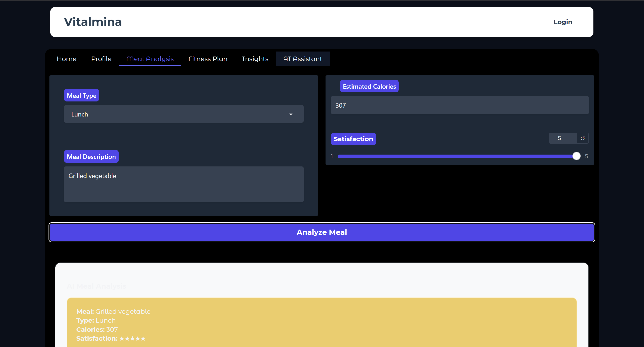Image resolution: width=644 pixels, height=347 pixels.
Task: Open the Lunch meal type combo box
Action: (x=175, y=114)
